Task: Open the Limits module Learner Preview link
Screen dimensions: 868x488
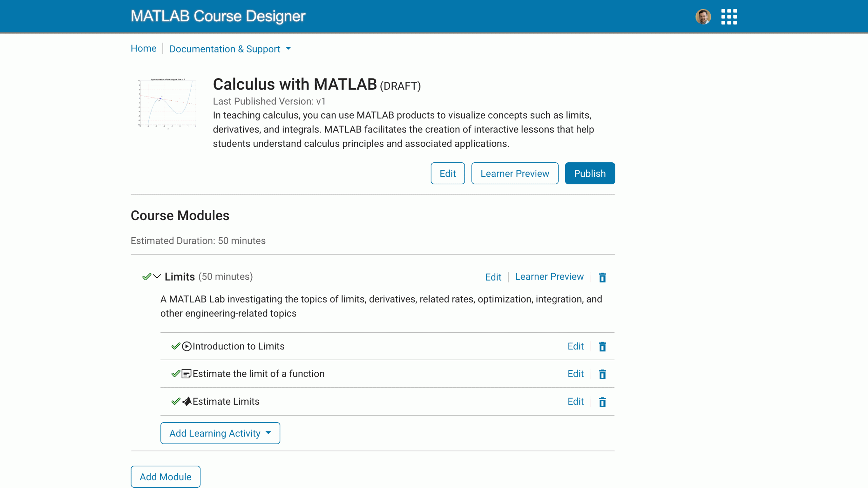Action: coord(549,277)
